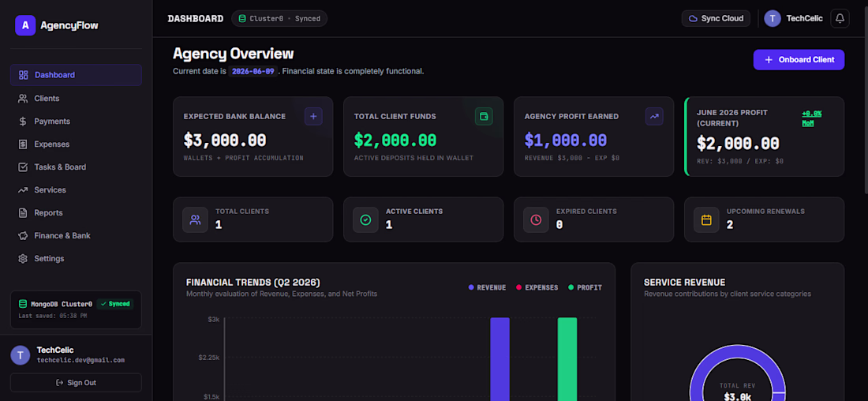Click the 2026-06-09 date badge
Image resolution: width=868 pixels, height=401 pixels.
253,72
